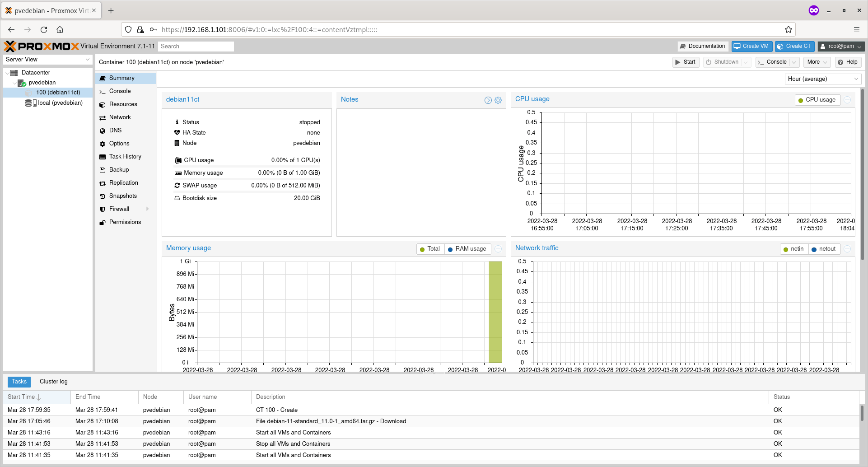Open the Replication retweet icon
The width and height of the screenshot is (868, 467).
103,183
